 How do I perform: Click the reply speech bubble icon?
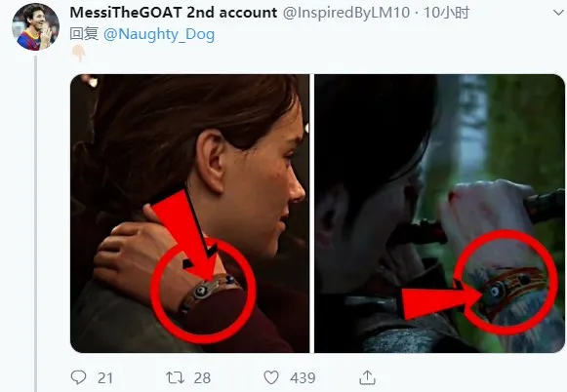78,377
